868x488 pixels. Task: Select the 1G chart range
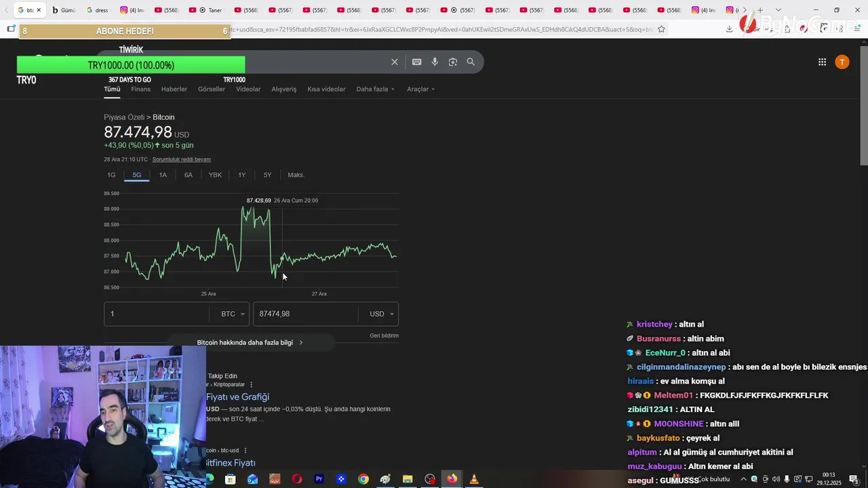(111, 175)
